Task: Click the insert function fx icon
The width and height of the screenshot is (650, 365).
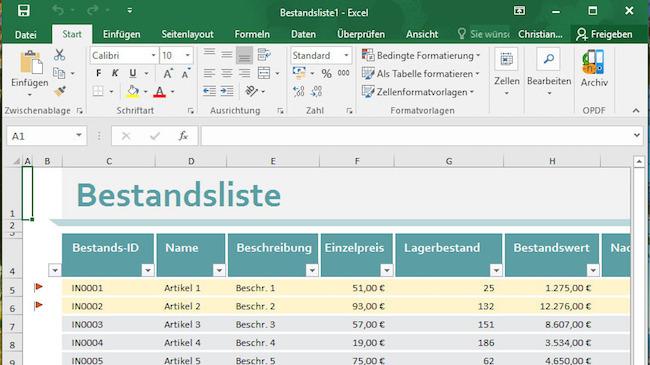Action: [x=183, y=136]
